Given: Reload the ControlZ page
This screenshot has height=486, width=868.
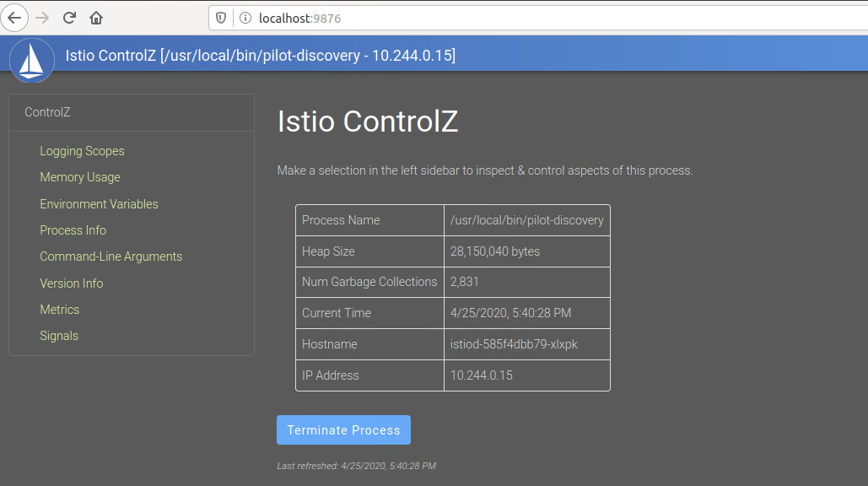Looking at the screenshot, I should coord(69,18).
